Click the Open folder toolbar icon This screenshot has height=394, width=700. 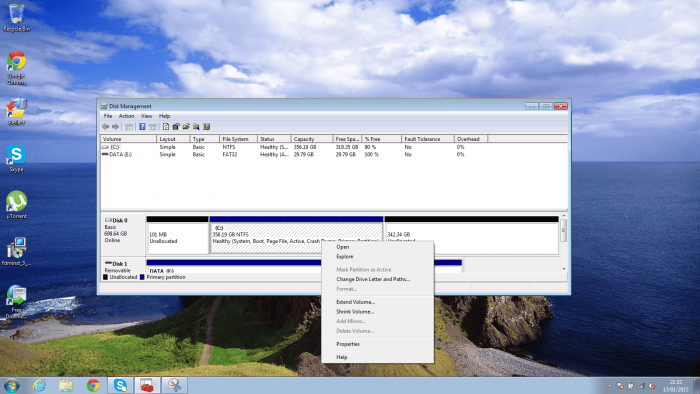tap(186, 127)
